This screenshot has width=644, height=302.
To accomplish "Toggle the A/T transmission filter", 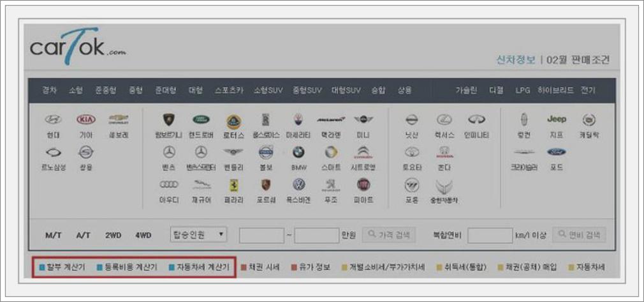I will (83, 236).
